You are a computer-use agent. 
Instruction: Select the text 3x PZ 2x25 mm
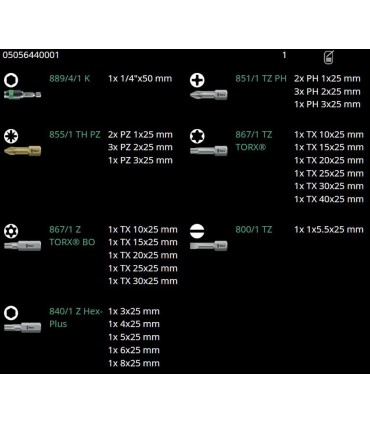click(140, 147)
